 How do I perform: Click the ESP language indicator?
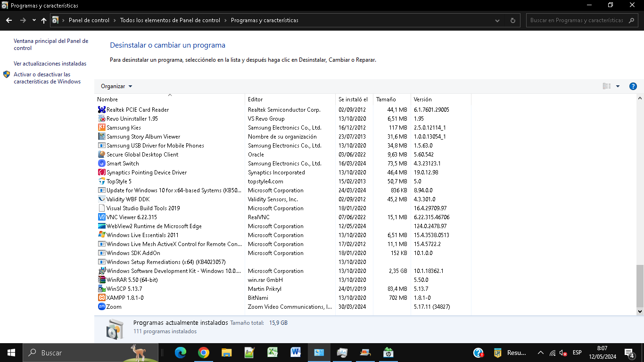tap(577, 353)
